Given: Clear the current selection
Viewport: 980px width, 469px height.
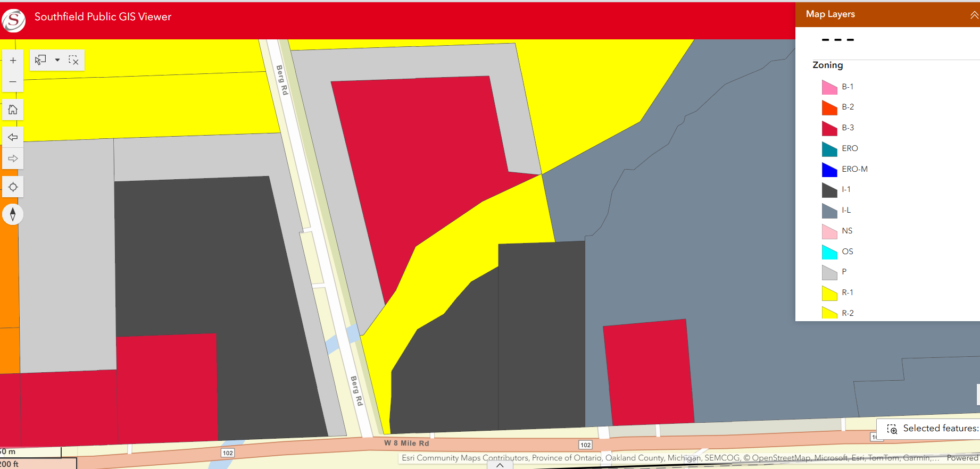Looking at the screenshot, I should (x=73, y=60).
